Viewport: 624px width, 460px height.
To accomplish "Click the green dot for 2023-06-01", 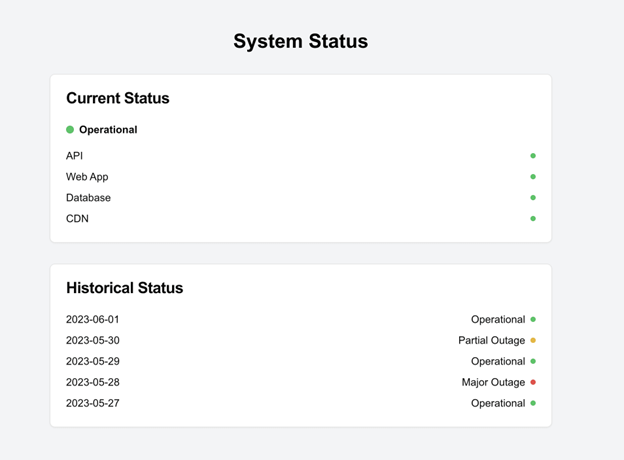I will [533, 320].
